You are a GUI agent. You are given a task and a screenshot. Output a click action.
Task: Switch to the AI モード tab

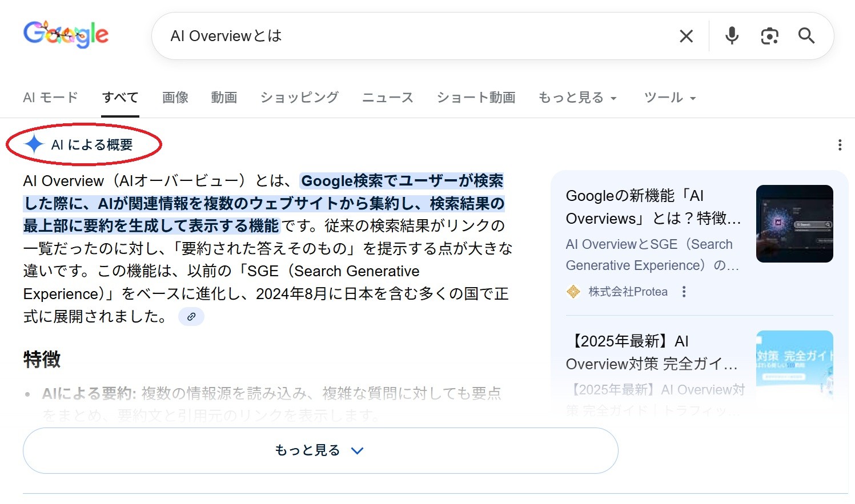50,98
